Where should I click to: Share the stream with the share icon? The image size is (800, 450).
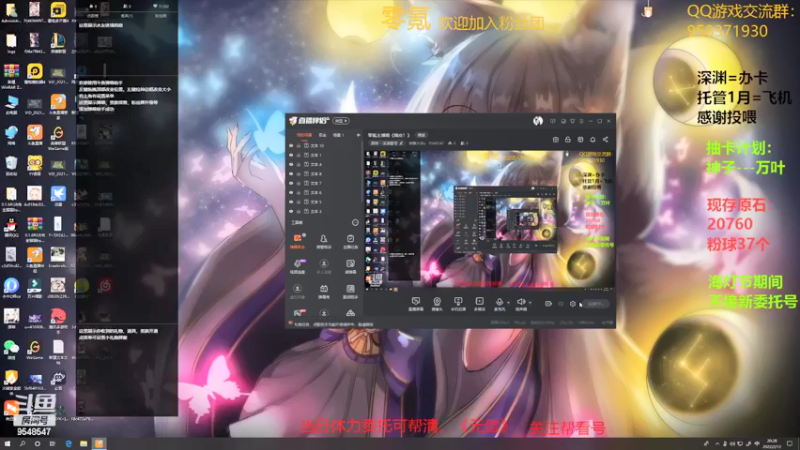point(606,140)
